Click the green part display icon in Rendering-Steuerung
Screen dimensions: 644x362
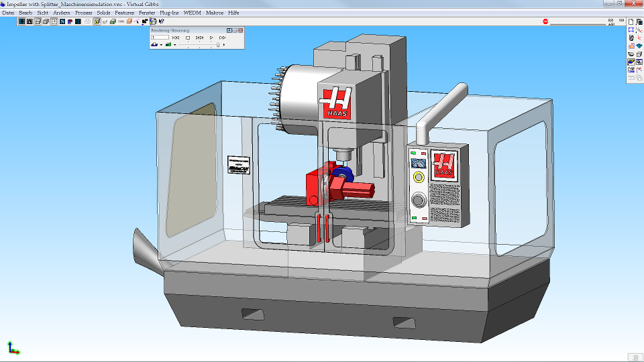coord(168,44)
